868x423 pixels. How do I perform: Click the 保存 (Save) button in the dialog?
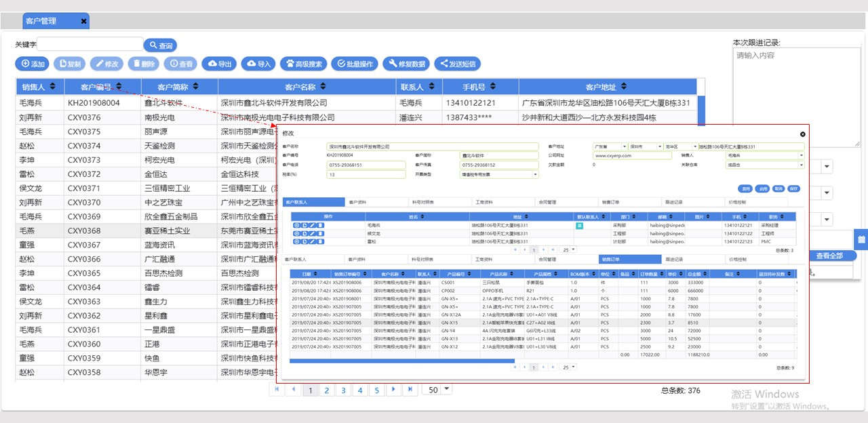(x=792, y=189)
